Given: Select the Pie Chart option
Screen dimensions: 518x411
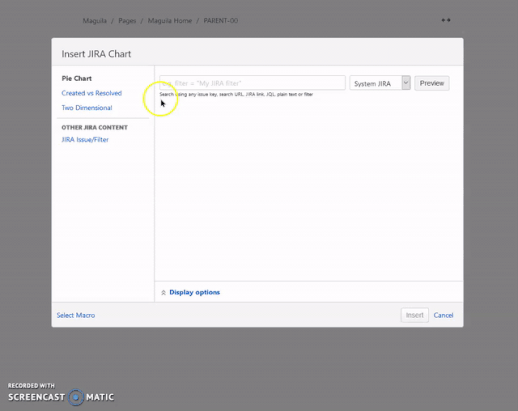Looking at the screenshot, I should [x=76, y=78].
